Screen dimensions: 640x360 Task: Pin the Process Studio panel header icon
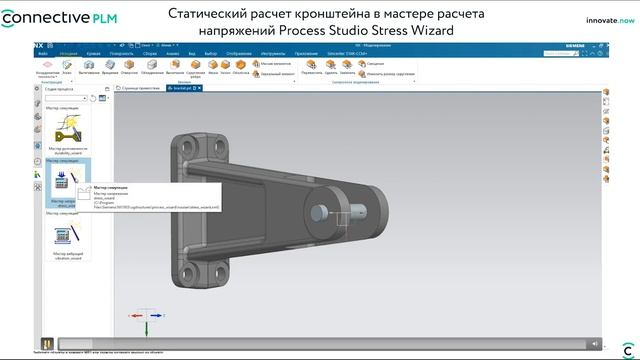point(107,89)
